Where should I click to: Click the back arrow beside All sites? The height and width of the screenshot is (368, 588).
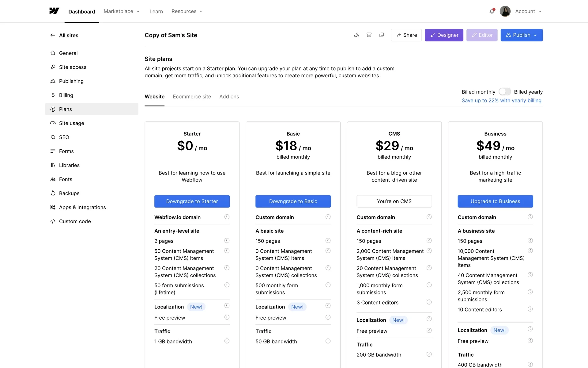53,35
